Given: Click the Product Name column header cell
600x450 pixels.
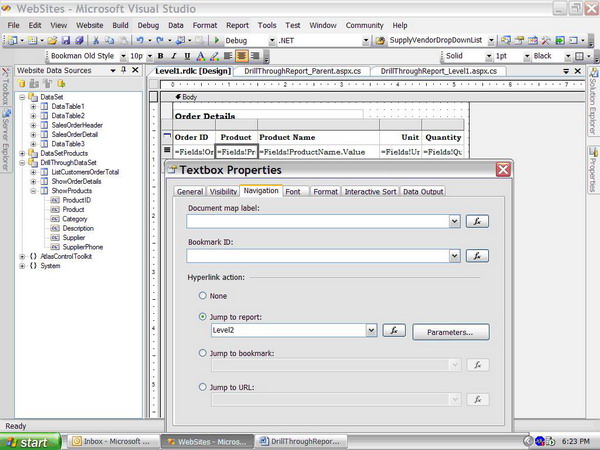Looking at the screenshot, I should pyautogui.click(x=318, y=137).
